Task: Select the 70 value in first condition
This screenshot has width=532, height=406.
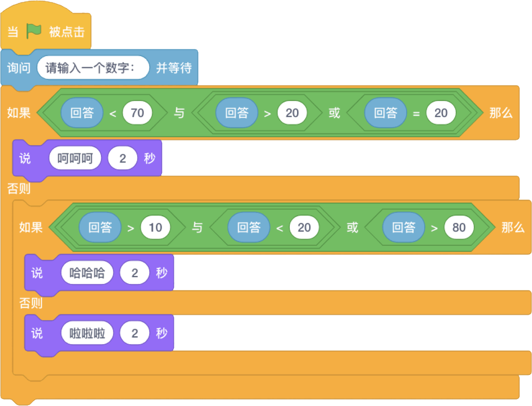Action: coord(137,113)
